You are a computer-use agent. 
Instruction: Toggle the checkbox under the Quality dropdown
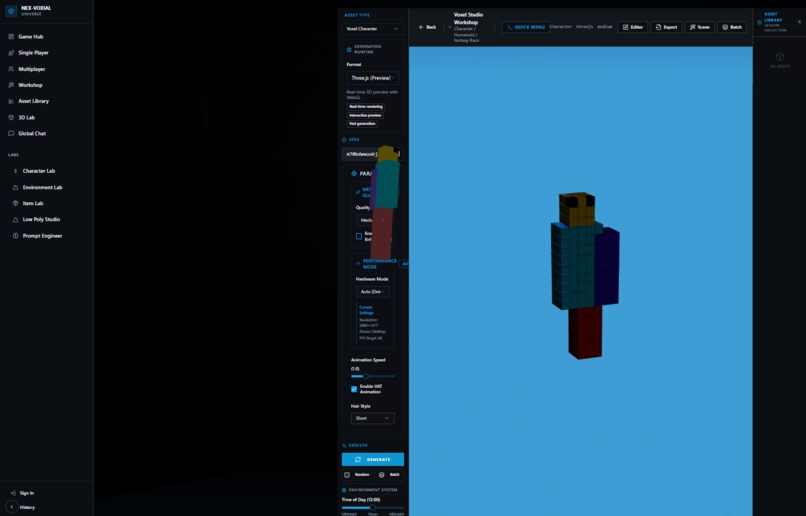point(359,236)
